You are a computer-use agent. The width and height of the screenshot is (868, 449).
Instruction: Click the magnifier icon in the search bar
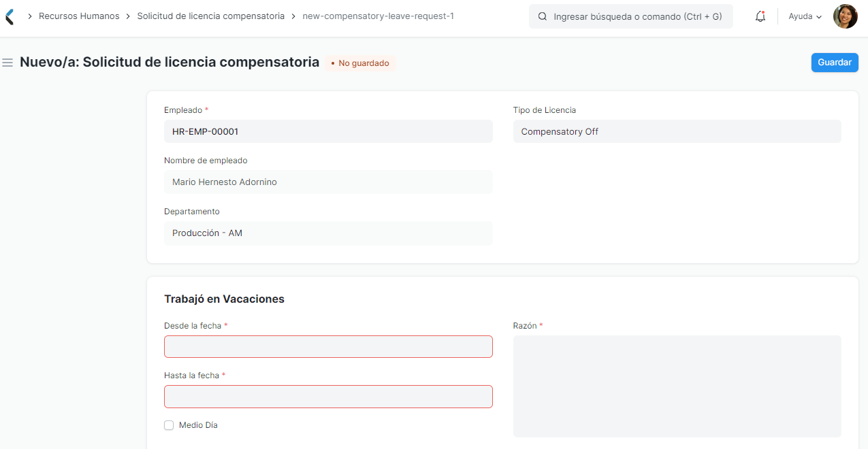(541, 16)
